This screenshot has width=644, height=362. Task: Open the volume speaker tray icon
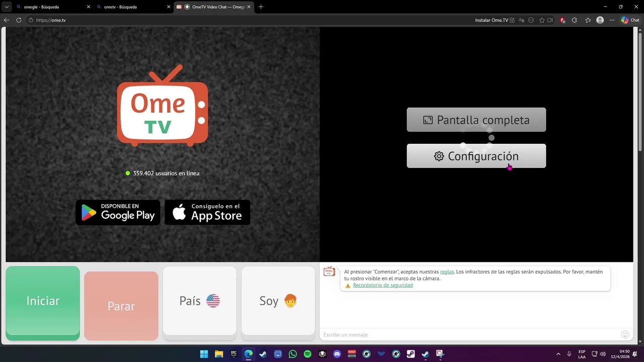(x=602, y=354)
